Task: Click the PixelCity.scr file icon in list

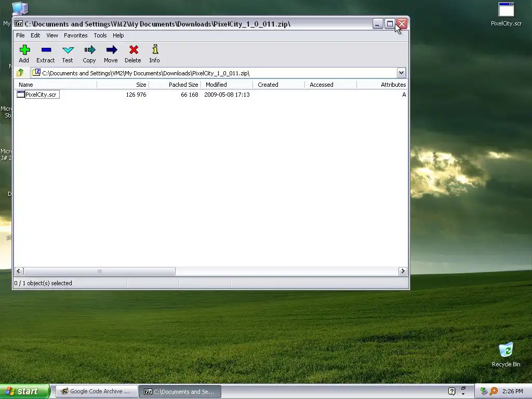Action: 20,95
